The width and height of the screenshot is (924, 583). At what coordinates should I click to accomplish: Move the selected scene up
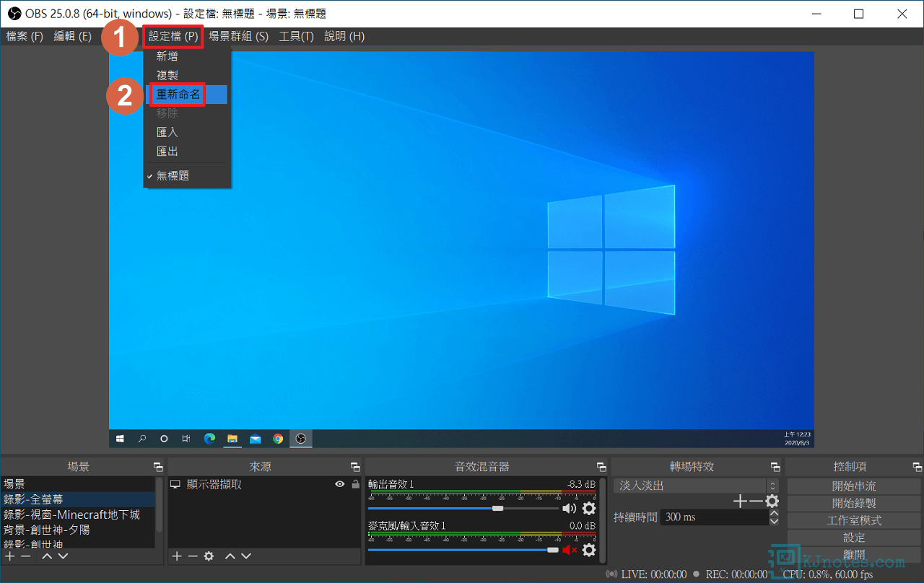click(47, 556)
